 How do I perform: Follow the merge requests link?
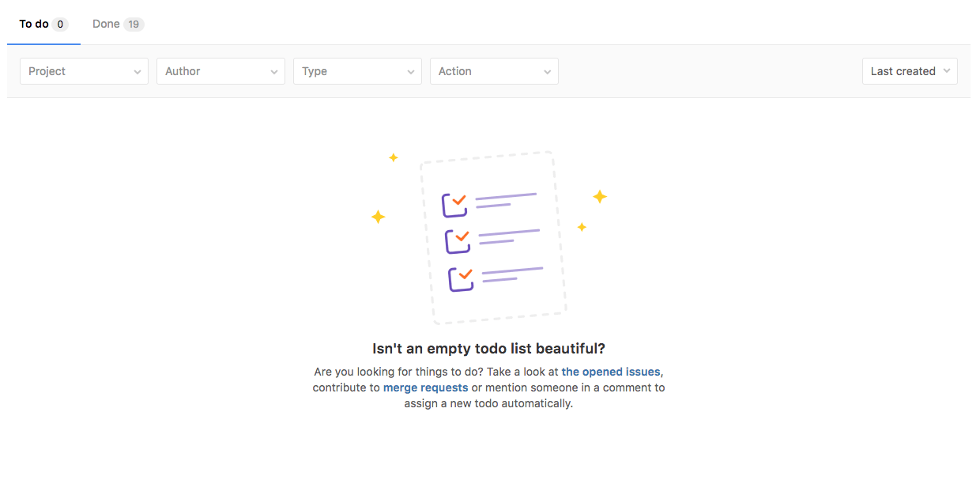click(425, 387)
